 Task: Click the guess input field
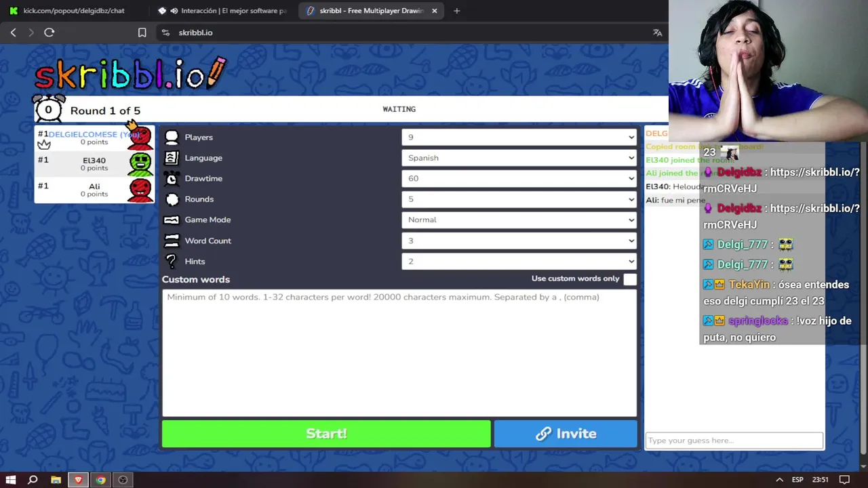734,441
